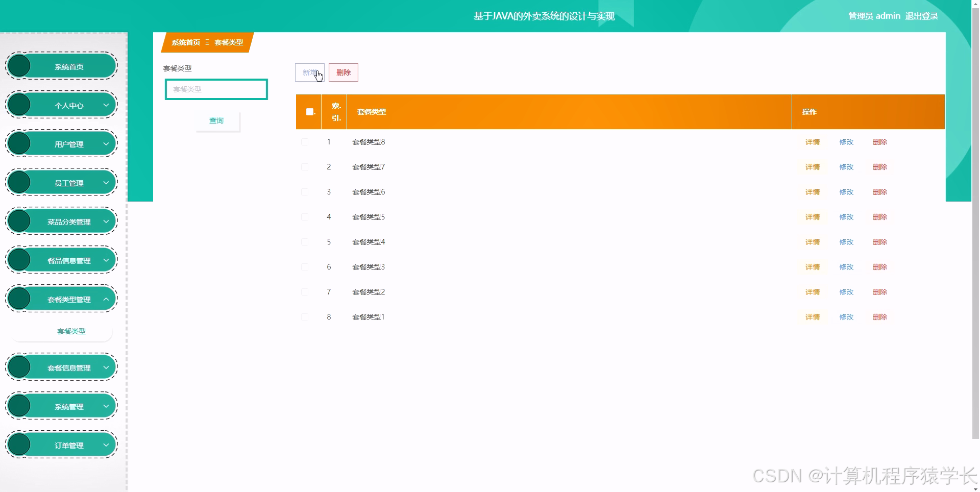The height and width of the screenshot is (492, 980).
Task: Click 修改 for 套餐类型4 row
Action: (846, 242)
